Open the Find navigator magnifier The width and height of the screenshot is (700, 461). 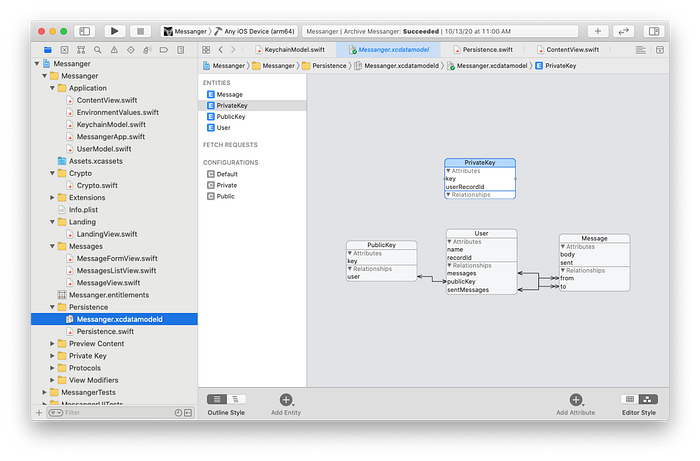(x=97, y=50)
